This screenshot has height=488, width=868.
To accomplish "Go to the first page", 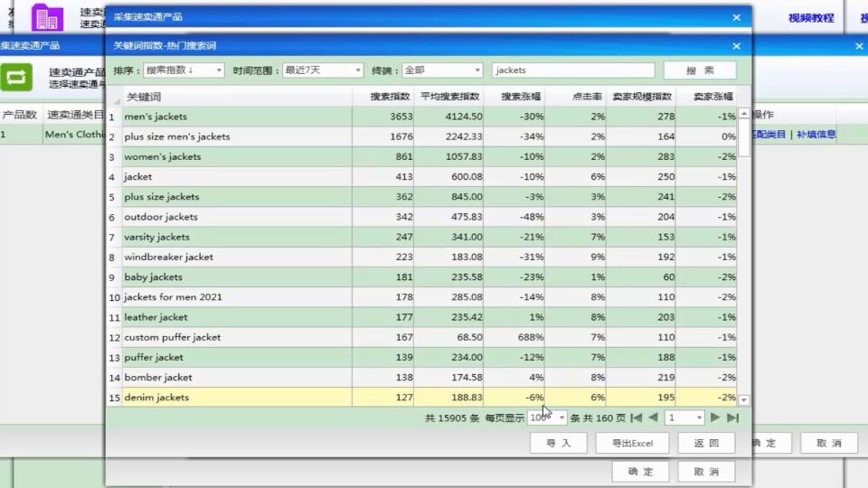I will pyautogui.click(x=637, y=418).
